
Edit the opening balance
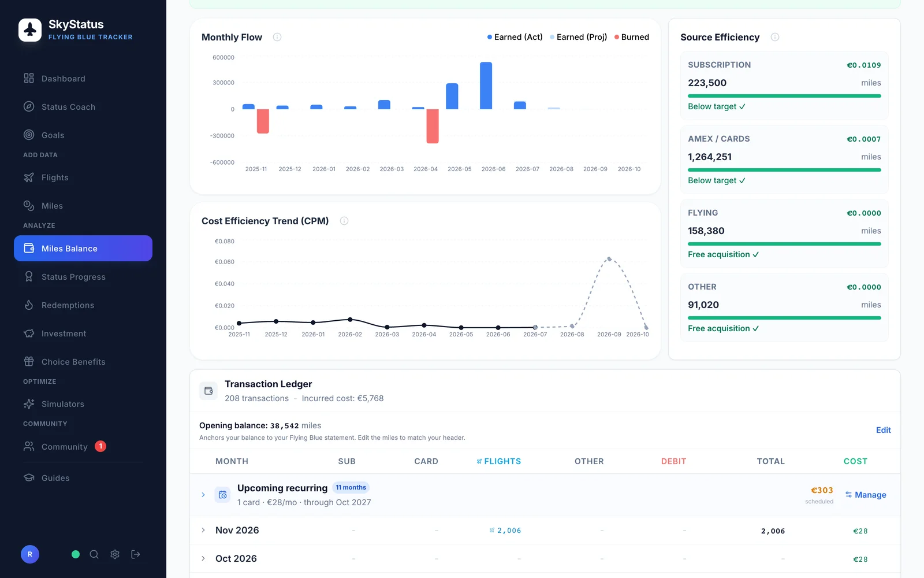pyautogui.click(x=883, y=430)
